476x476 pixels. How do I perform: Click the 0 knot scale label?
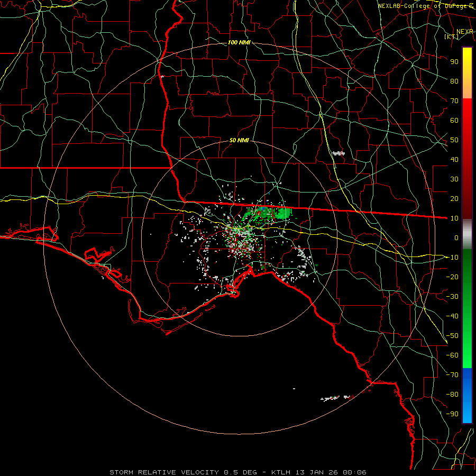456,237
